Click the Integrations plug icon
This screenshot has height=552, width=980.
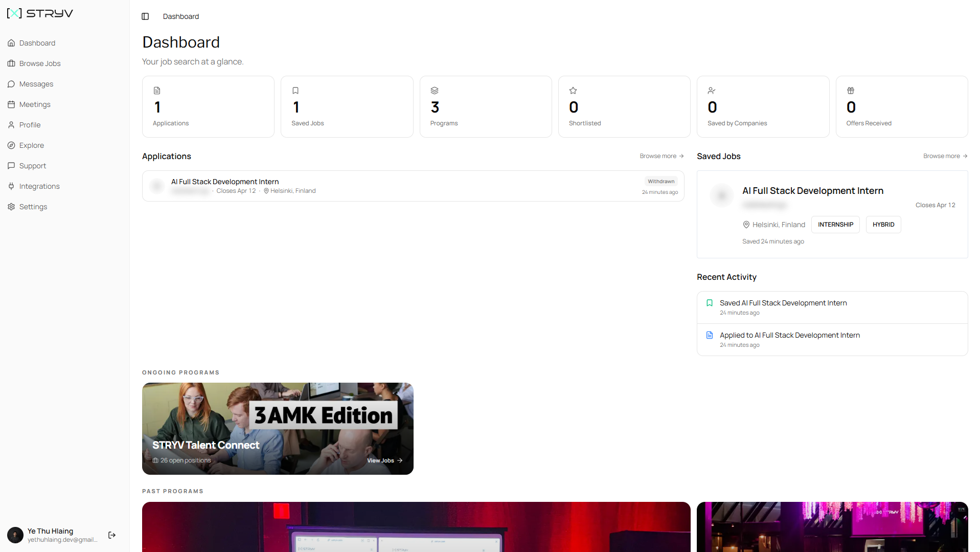11,186
